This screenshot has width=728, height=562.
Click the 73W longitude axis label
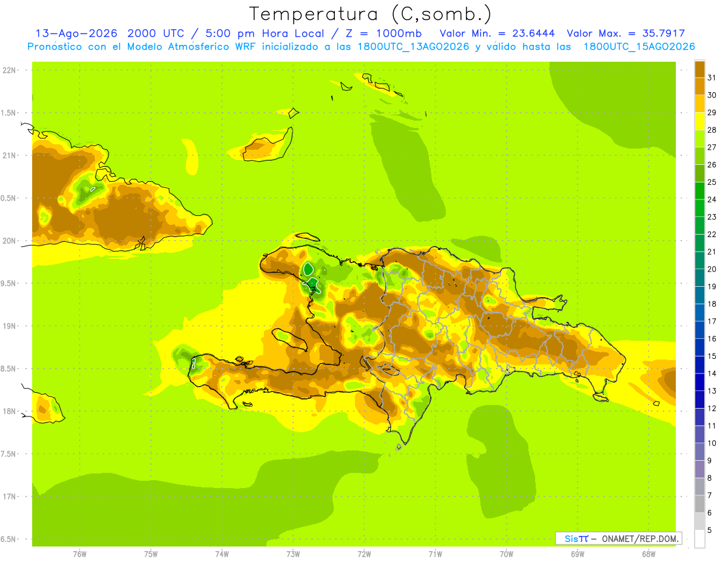point(293,554)
